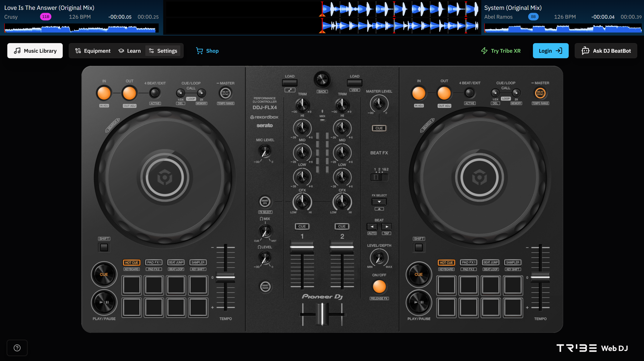Decrease beat with left arrow button

[372, 227]
